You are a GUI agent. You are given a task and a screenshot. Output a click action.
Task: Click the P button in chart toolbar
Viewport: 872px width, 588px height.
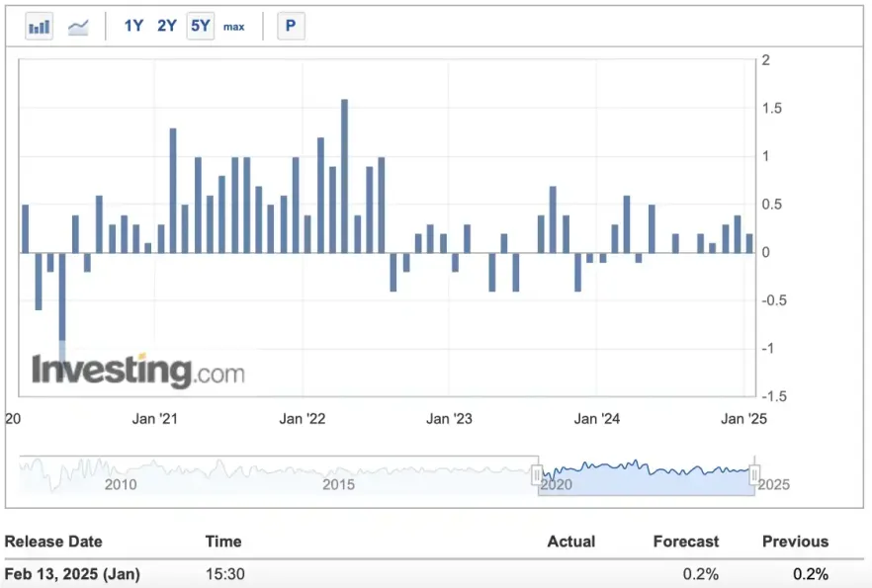[x=291, y=27]
